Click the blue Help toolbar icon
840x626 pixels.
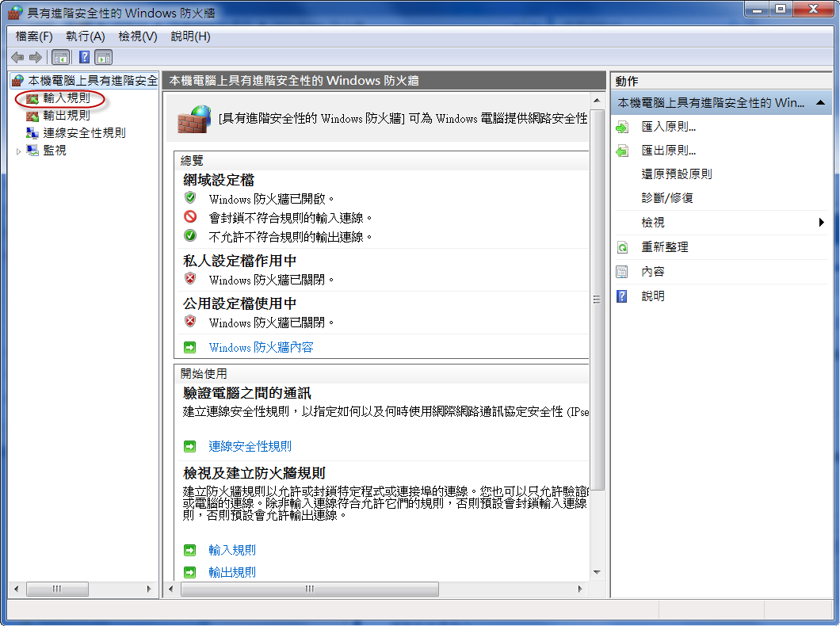(84, 57)
